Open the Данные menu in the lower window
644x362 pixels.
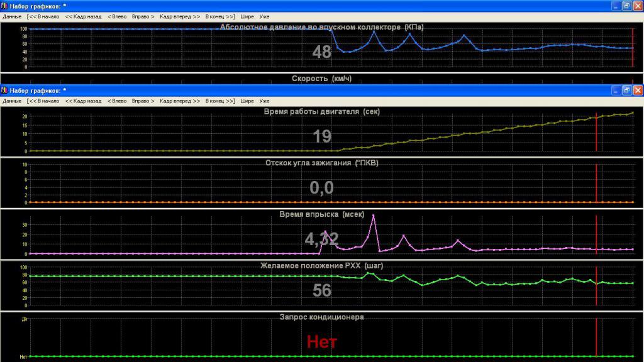[x=12, y=101]
